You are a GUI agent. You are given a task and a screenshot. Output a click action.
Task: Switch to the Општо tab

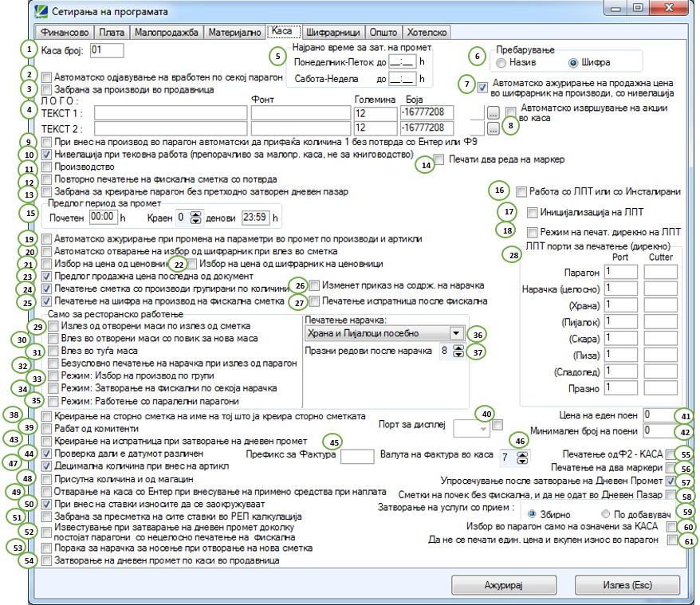coord(383,32)
